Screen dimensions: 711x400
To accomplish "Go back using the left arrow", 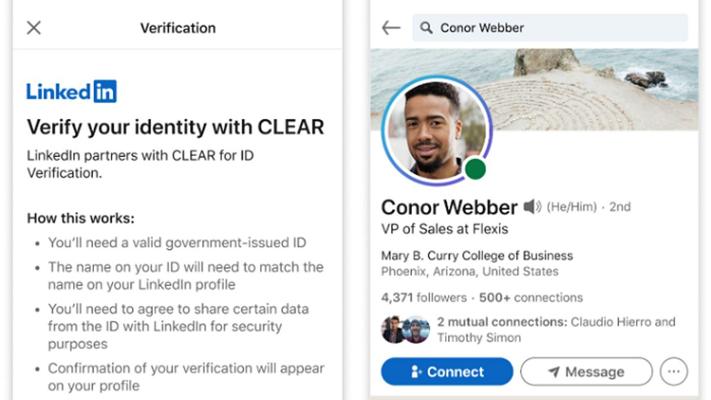I will click(x=391, y=28).
